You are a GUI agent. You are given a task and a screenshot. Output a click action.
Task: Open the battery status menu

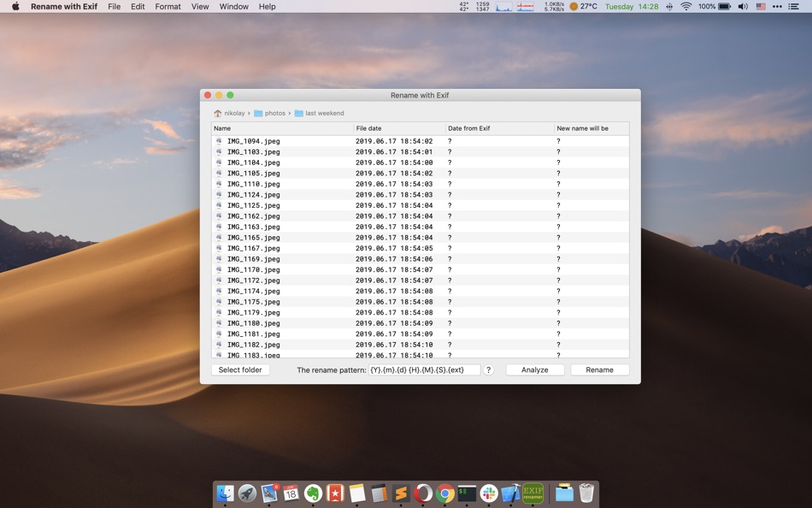click(715, 6)
